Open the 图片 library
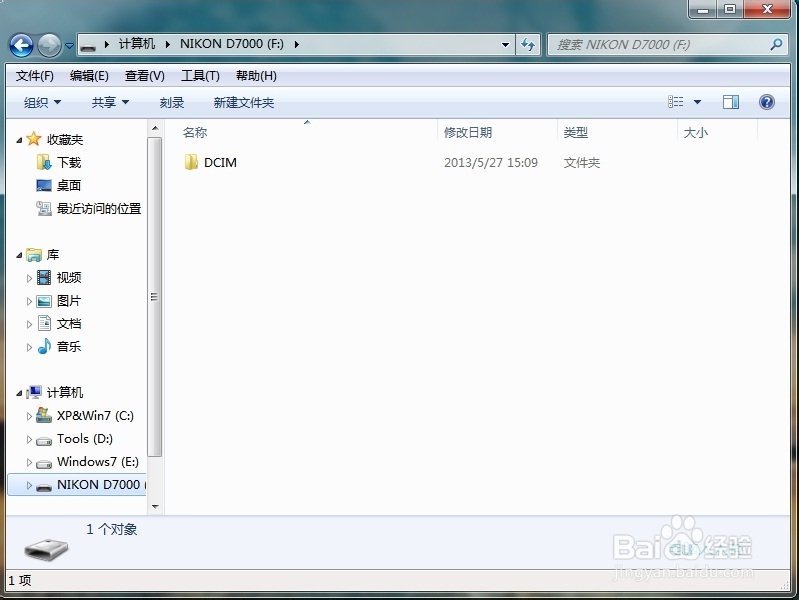Viewport: 799px width, 600px height. 69,301
